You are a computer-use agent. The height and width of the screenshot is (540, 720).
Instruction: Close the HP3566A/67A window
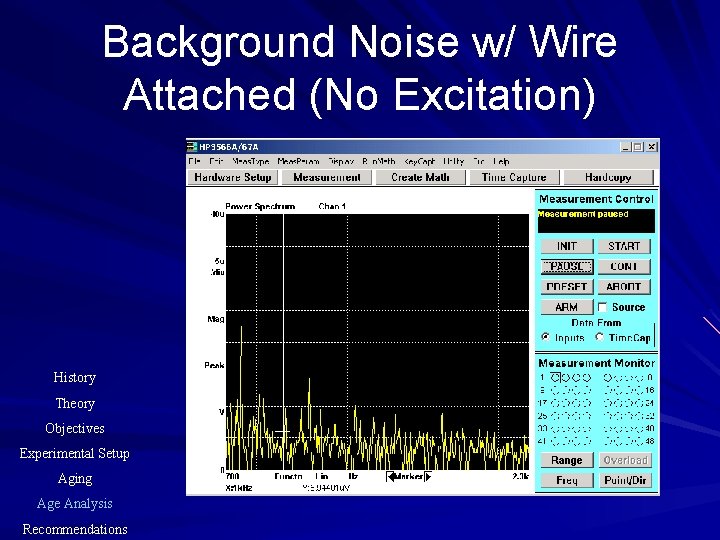click(652, 147)
